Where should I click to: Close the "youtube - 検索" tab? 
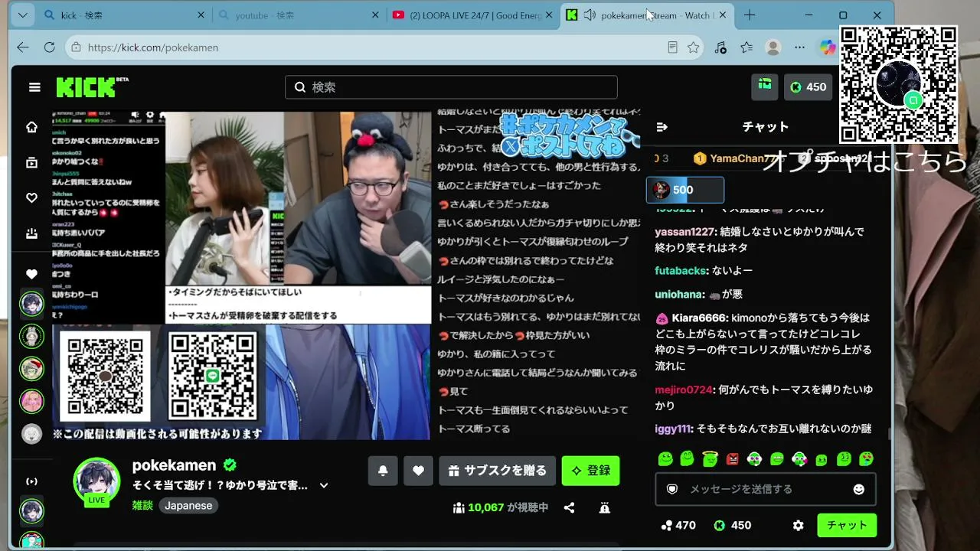(x=375, y=15)
